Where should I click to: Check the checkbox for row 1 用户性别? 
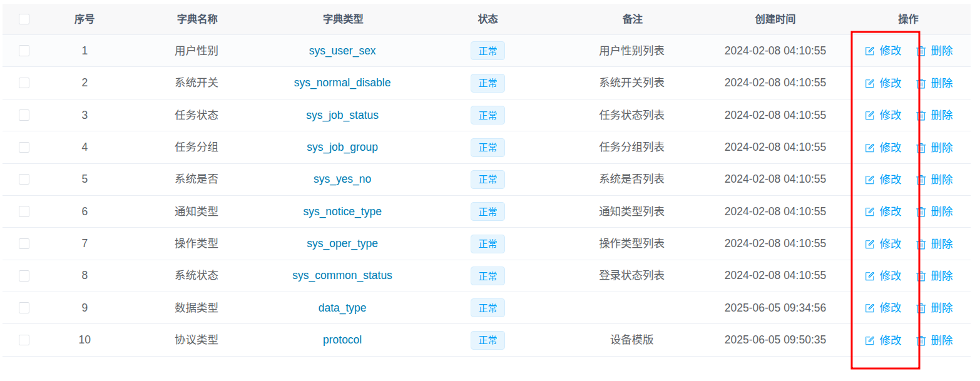(x=24, y=51)
